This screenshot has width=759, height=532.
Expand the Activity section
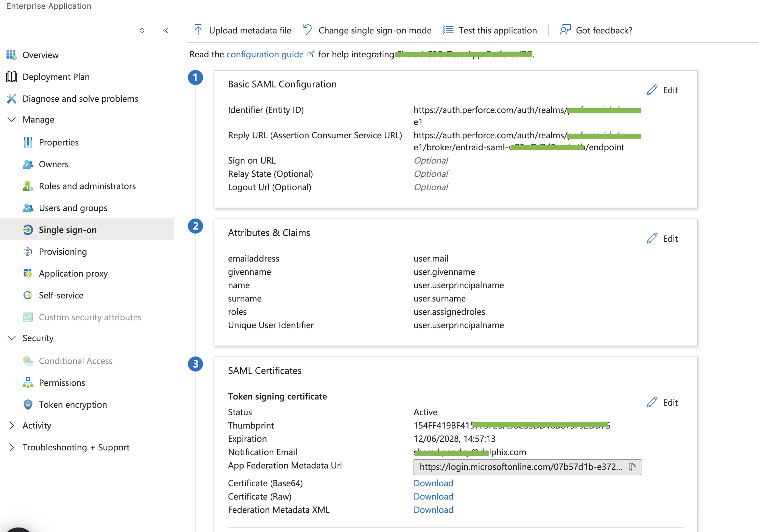tap(12, 425)
